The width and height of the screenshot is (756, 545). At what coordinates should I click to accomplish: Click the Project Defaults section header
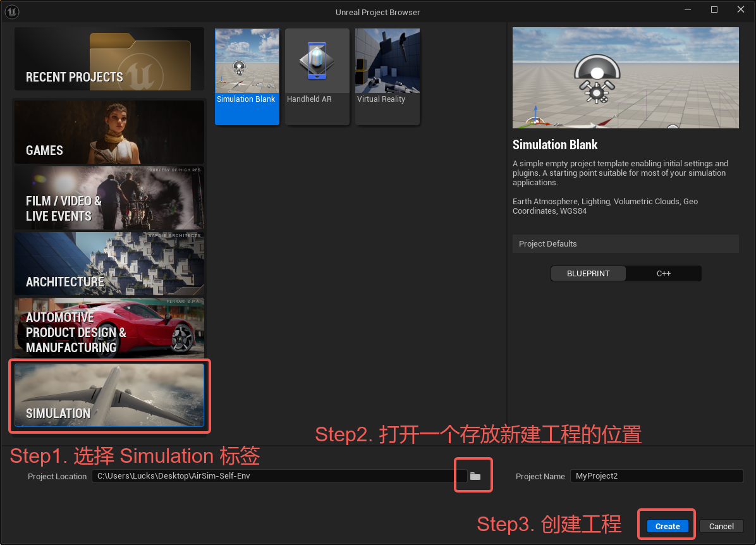tap(625, 243)
